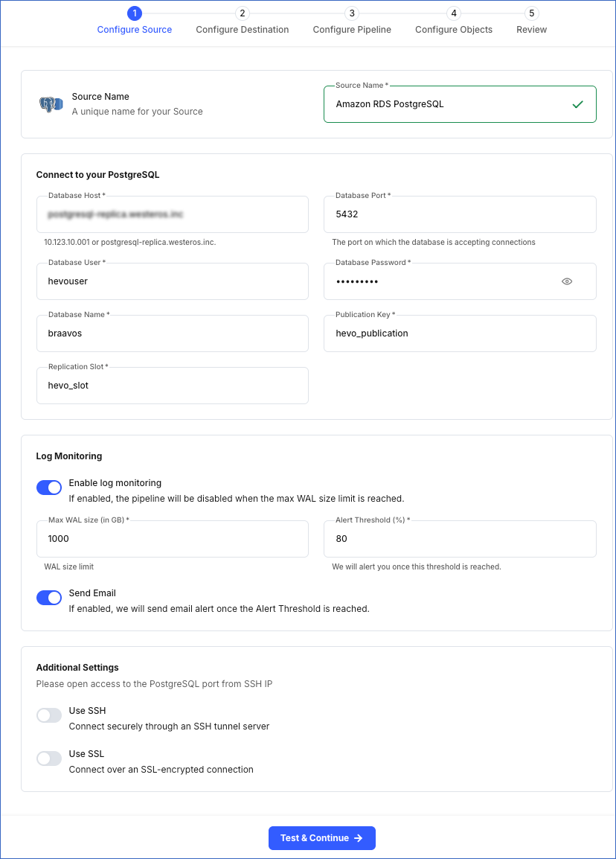Viewport: 616px width, 859px height.
Task: Click the circled step number 5
Action: click(x=531, y=13)
